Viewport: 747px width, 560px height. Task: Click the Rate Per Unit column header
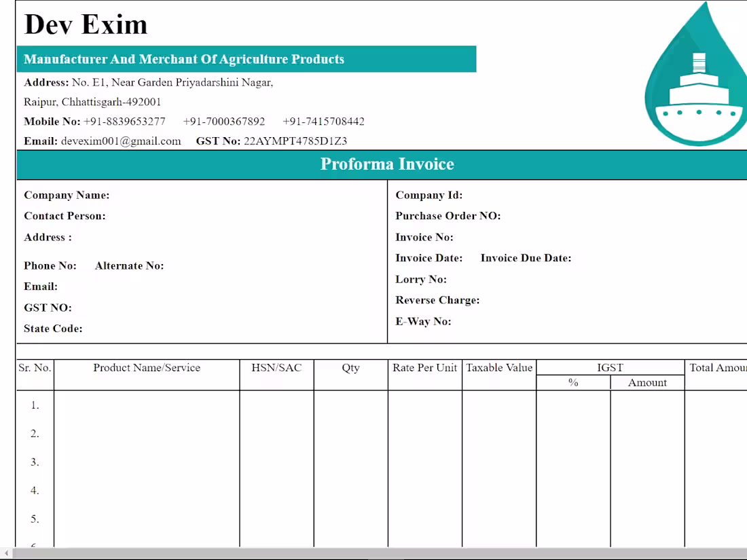pos(424,368)
